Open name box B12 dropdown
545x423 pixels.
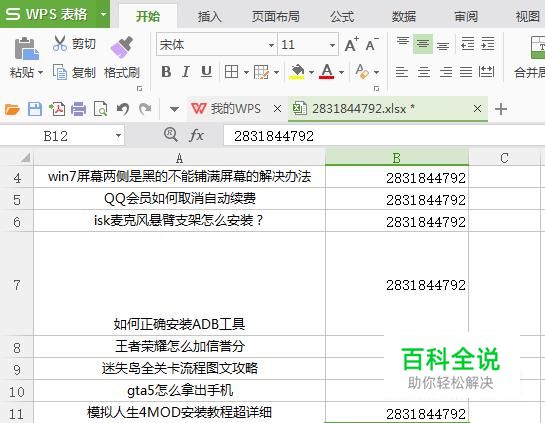point(118,136)
